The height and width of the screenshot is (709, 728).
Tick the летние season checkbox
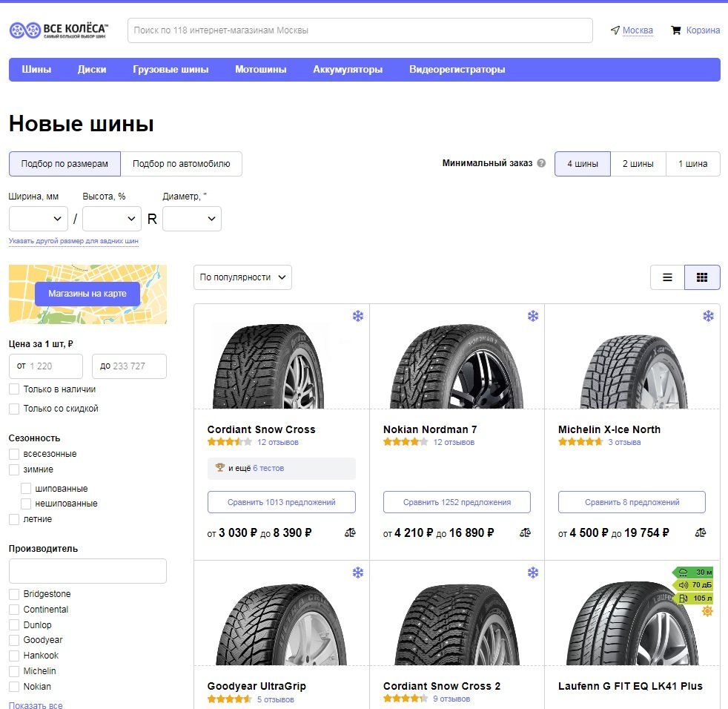pyautogui.click(x=14, y=519)
